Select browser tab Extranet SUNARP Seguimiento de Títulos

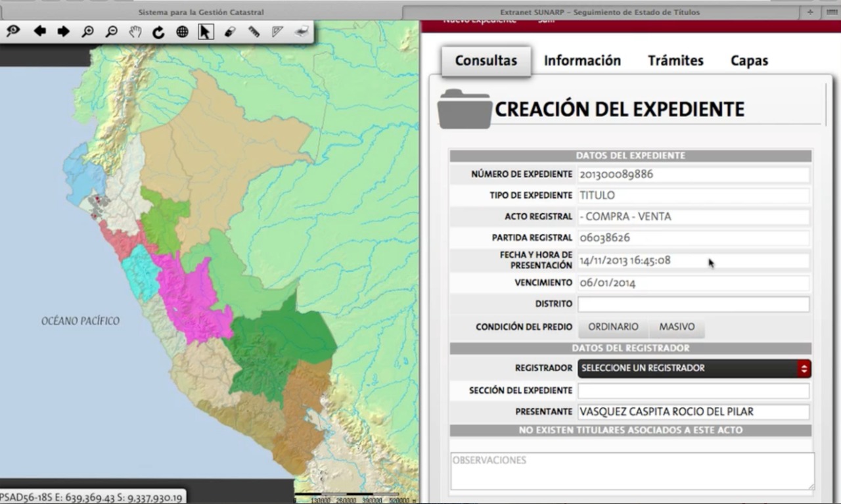599,12
